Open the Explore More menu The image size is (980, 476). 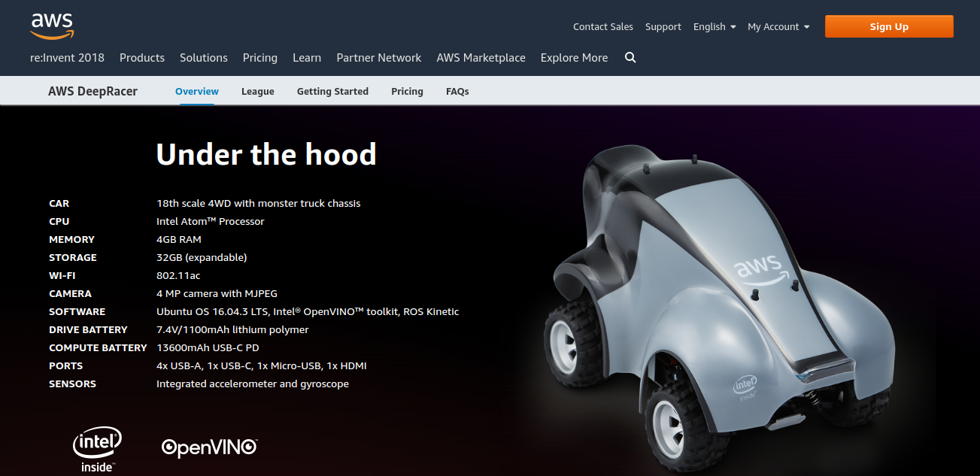(575, 57)
